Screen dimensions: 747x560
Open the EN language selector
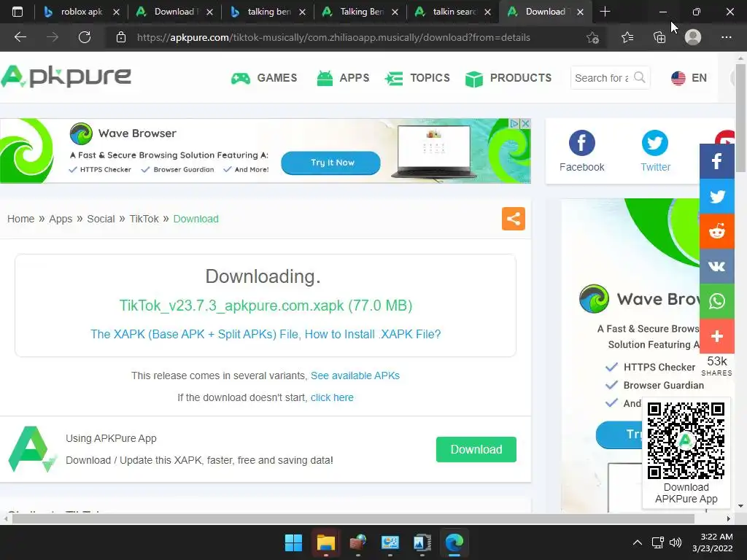pos(689,77)
